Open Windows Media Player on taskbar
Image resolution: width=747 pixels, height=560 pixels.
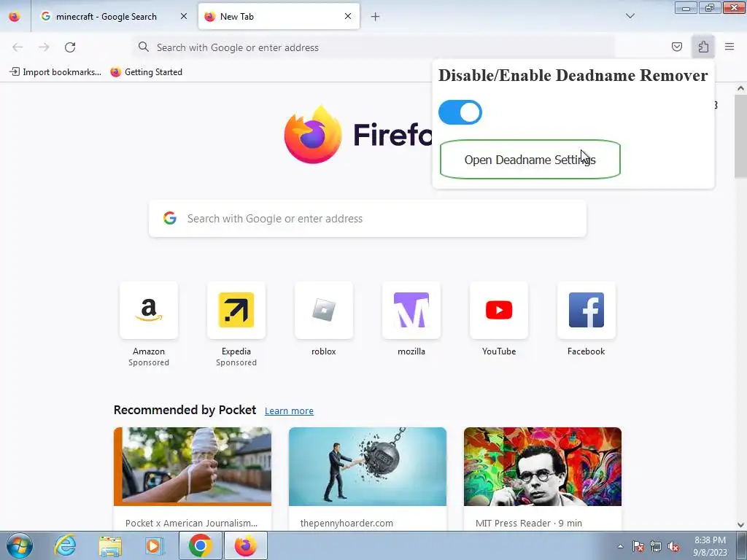[154, 545]
